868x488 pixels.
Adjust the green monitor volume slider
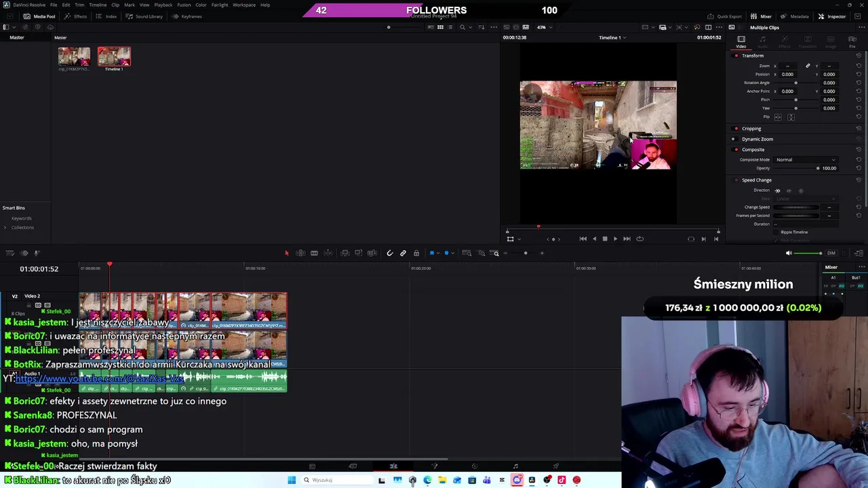coord(808,253)
